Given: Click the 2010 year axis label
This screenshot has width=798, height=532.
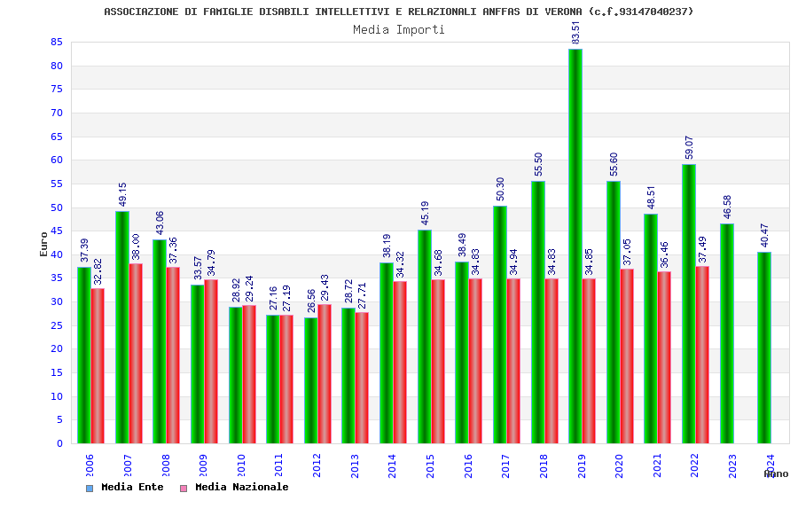Looking at the screenshot, I should pyautogui.click(x=240, y=465).
